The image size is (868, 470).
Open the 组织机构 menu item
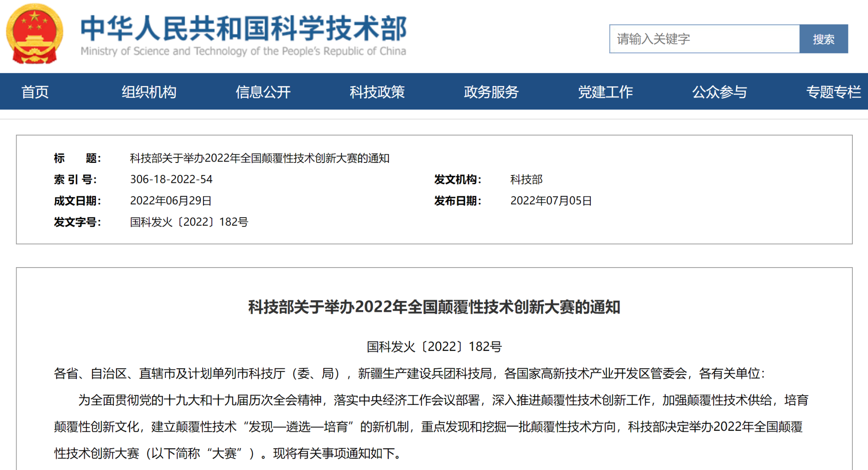point(148,92)
